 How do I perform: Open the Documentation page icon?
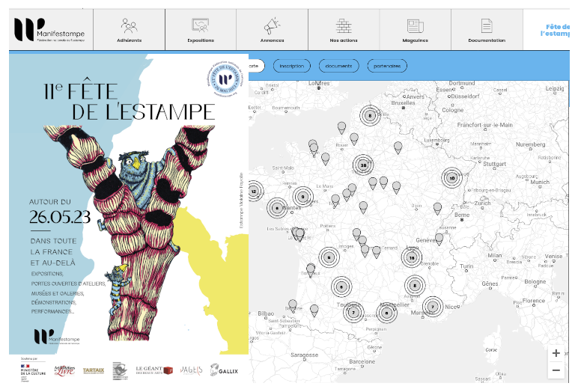pyautogui.click(x=487, y=25)
